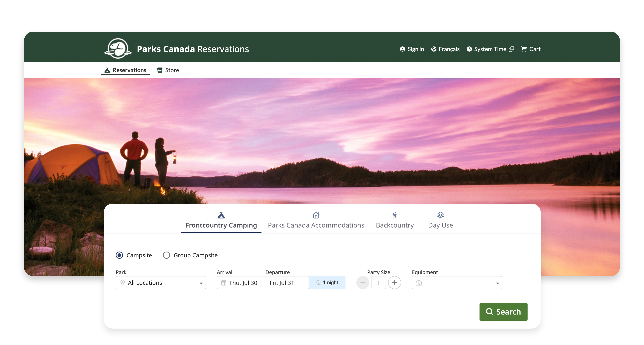Click the 1 night badge
This screenshot has width=644, height=345.
327,283
